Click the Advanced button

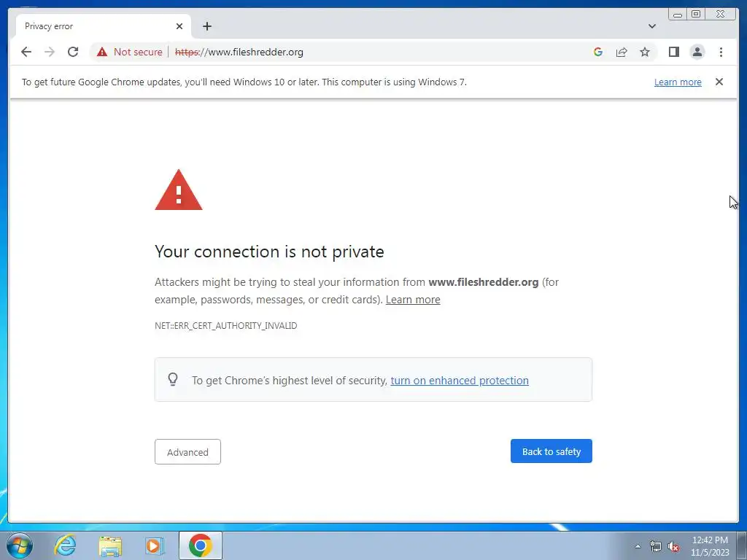[x=187, y=452]
